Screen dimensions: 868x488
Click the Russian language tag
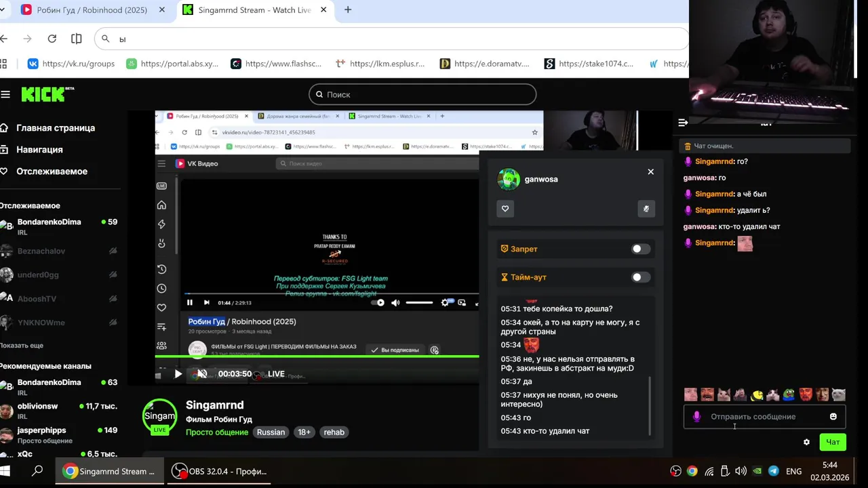[271, 432]
